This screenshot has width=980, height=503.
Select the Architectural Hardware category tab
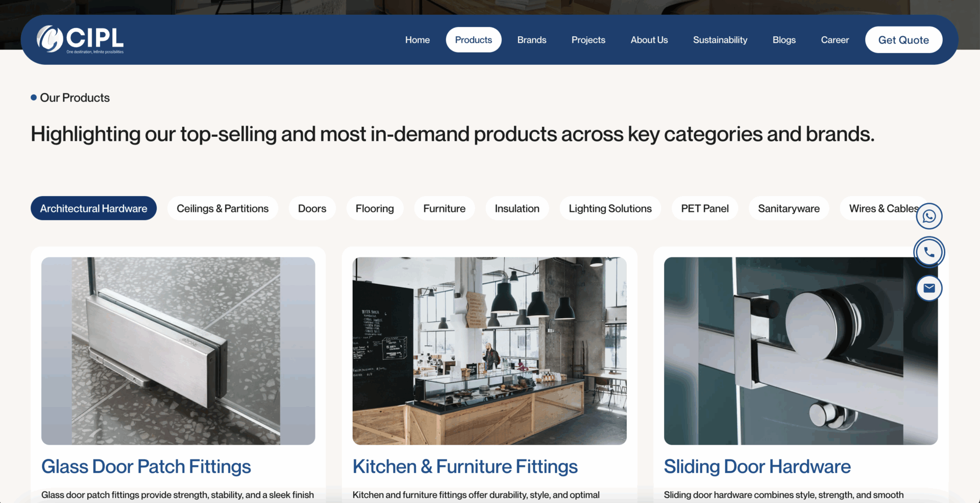pos(93,208)
